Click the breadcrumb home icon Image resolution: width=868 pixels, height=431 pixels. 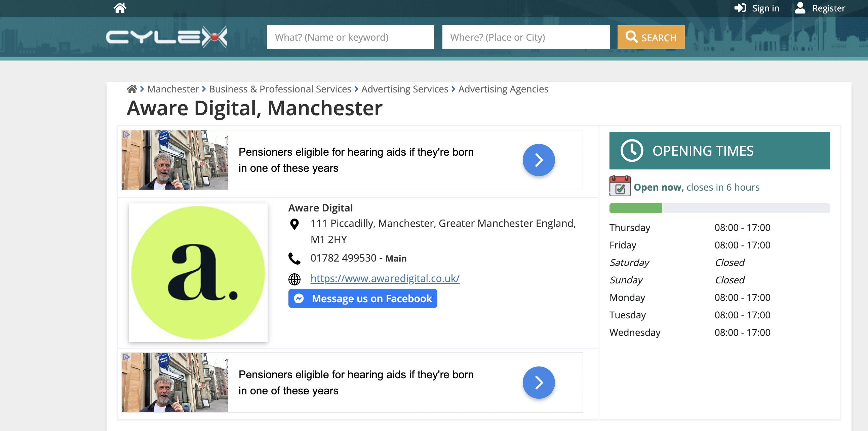point(132,89)
